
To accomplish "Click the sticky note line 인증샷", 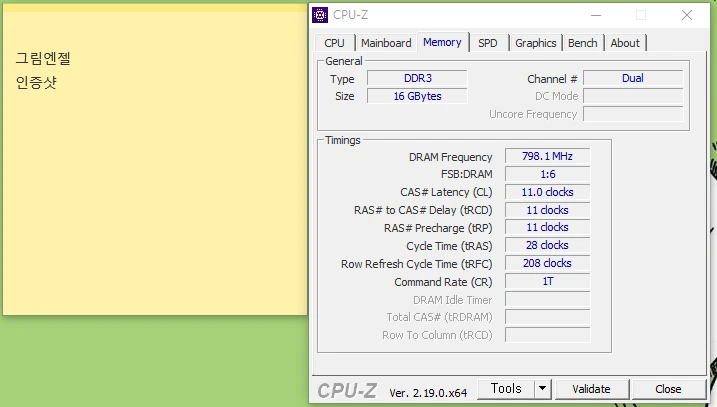I will pos(36,82).
